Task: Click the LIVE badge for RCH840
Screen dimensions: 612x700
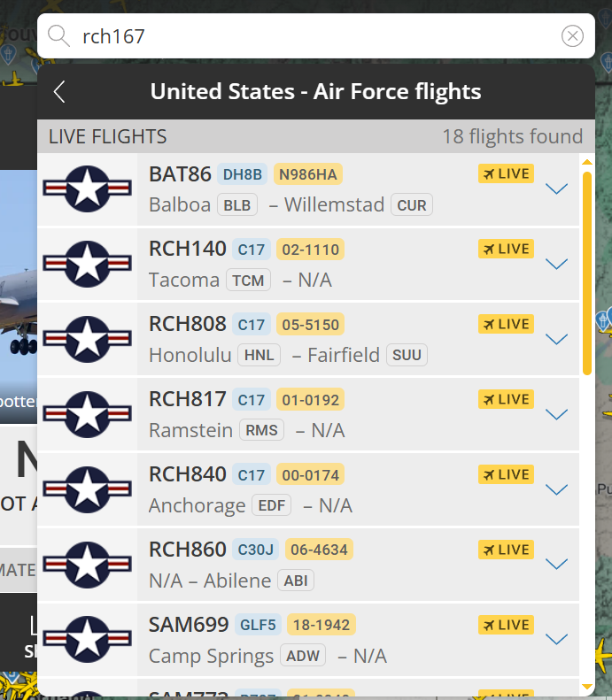Action: click(506, 475)
